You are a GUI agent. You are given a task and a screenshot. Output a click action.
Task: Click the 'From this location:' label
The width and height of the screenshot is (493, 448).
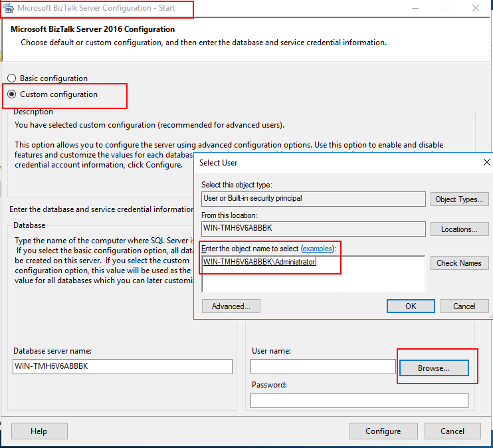click(x=229, y=215)
